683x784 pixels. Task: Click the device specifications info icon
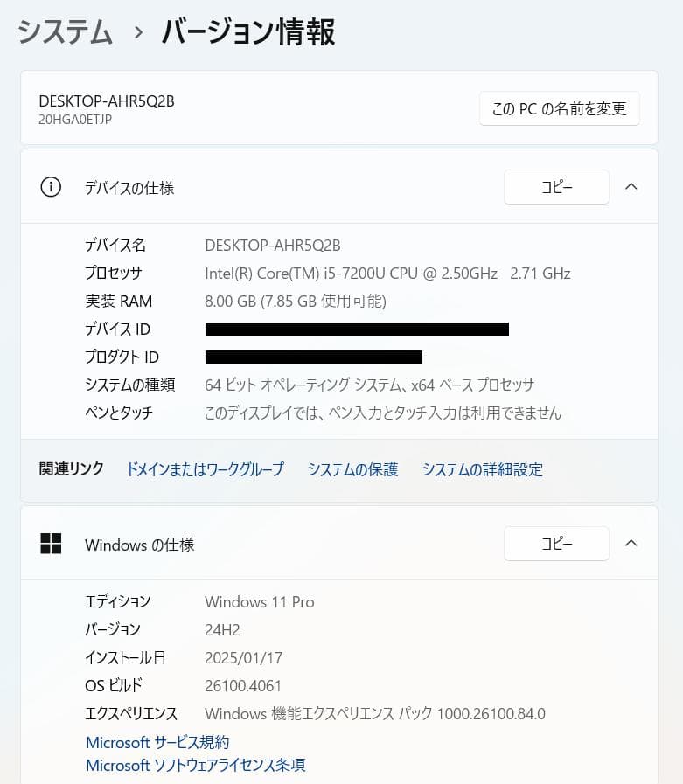[51, 187]
